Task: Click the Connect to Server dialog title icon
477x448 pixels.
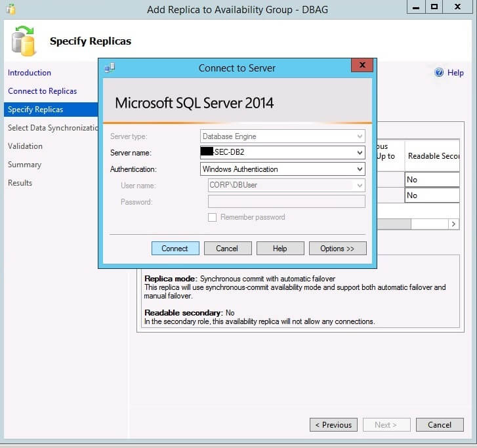Action: point(110,68)
